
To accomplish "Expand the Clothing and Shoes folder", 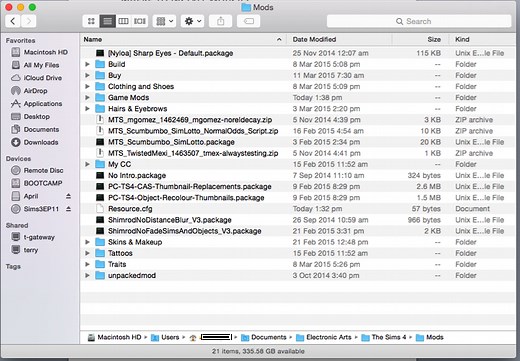I will (87, 86).
